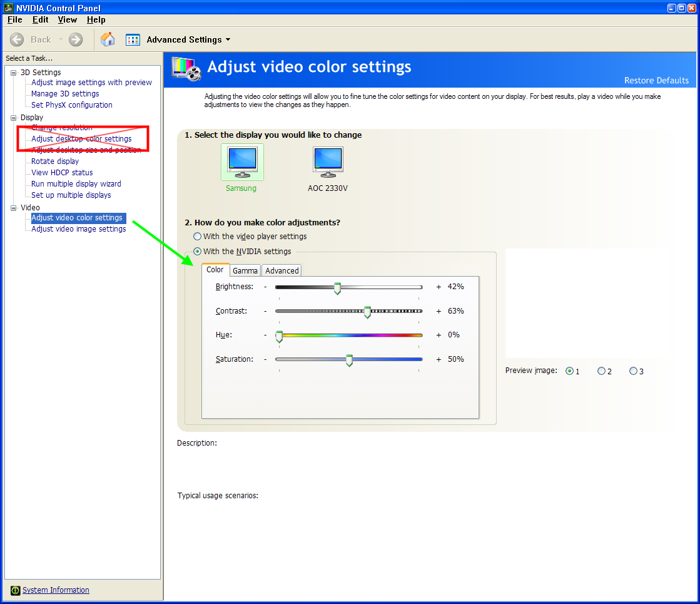
Task: Click the System Information icon
Action: click(15, 590)
